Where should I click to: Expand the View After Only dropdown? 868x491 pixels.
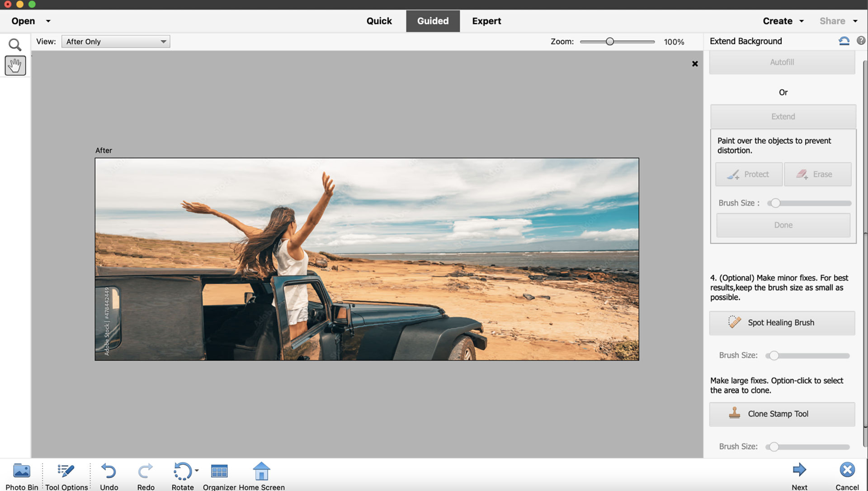point(116,42)
